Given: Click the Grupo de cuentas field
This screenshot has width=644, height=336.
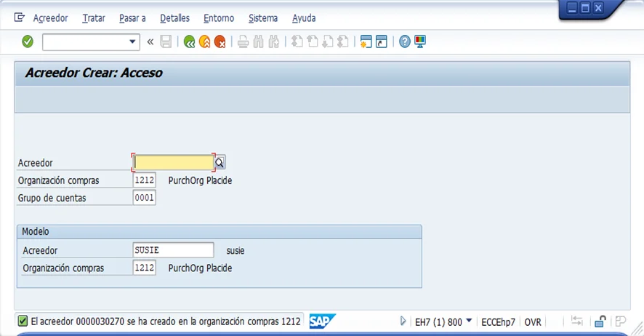Looking at the screenshot, I should (x=144, y=198).
